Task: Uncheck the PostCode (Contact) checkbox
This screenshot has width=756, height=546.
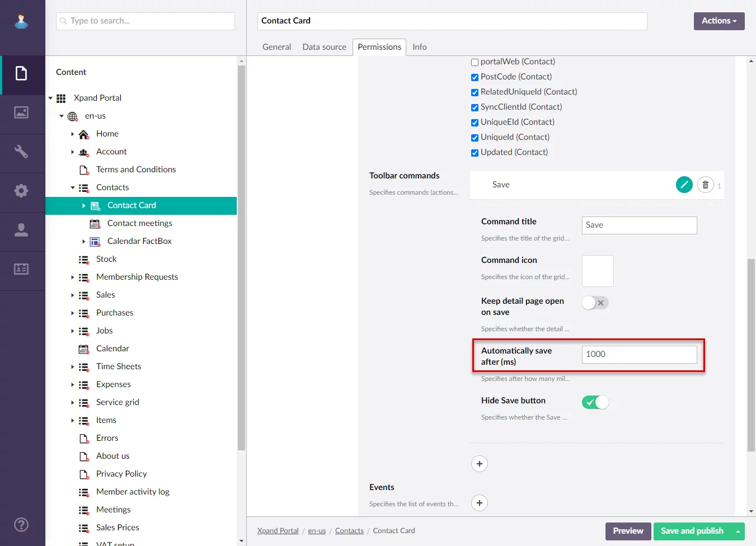Action: tap(475, 77)
